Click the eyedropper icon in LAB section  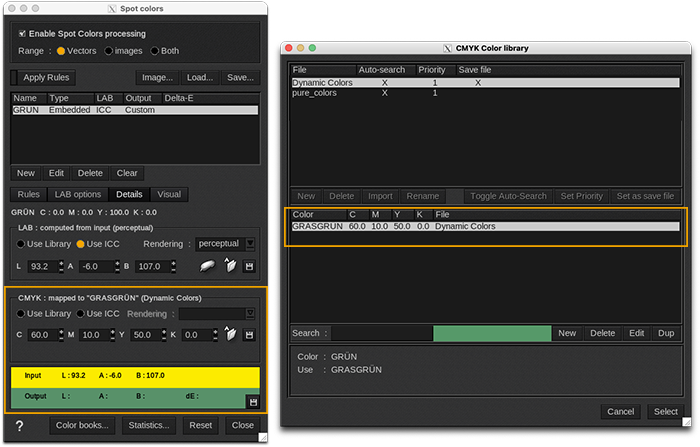[x=208, y=267]
